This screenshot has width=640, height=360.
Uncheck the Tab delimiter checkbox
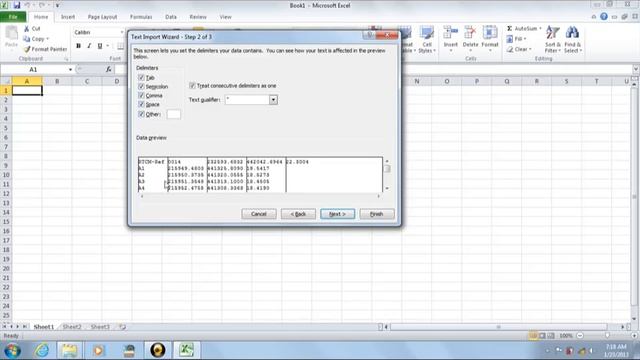point(141,78)
